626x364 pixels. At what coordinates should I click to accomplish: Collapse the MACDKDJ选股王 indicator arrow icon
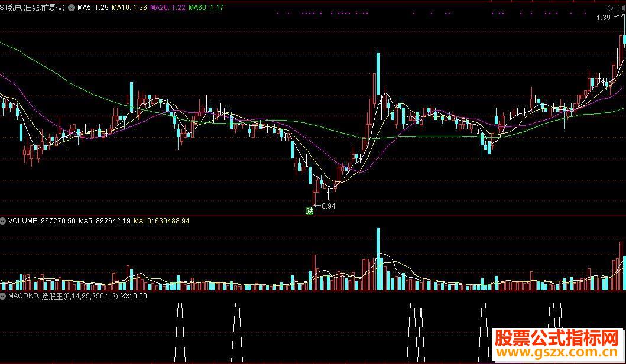click(3, 295)
